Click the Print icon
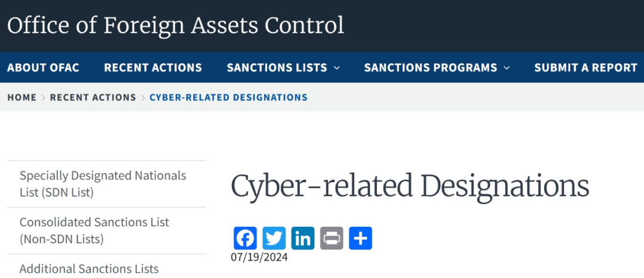The height and width of the screenshot is (278, 644). pyautogui.click(x=332, y=238)
